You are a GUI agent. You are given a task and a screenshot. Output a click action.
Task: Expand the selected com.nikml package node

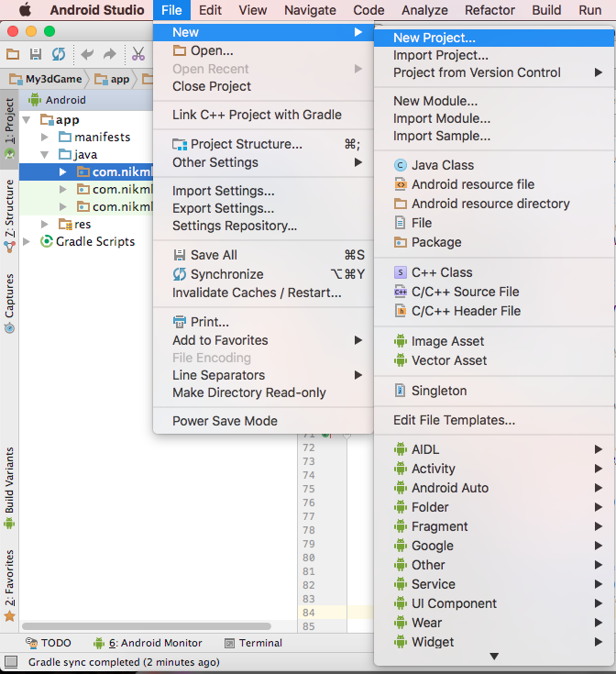[x=62, y=172]
